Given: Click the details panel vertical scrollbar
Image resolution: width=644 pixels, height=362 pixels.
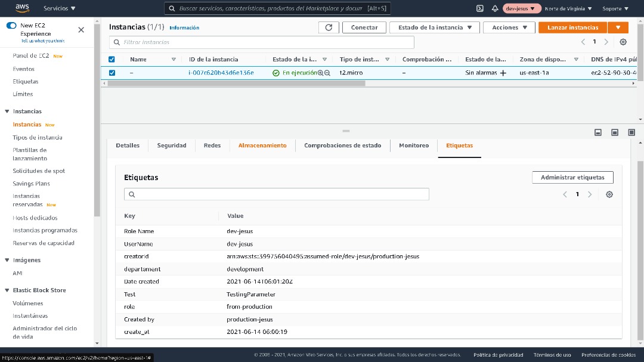Looking at the screenshot, I should click(640, 250).
